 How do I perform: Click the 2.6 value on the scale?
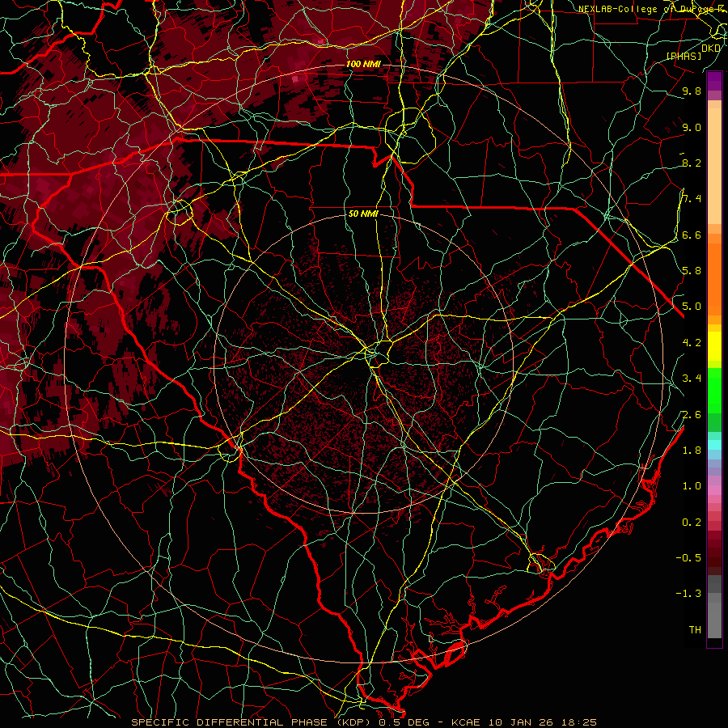pyautogui.click(x=692, y=415)
